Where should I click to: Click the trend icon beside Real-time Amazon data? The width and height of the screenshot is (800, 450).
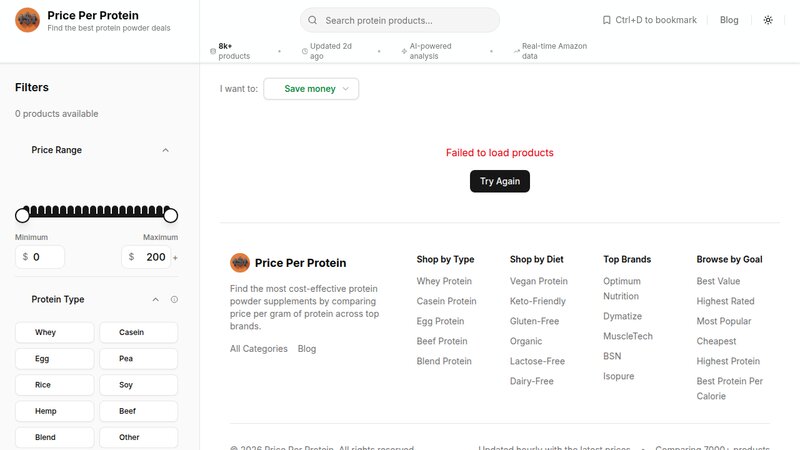tap(516, 51)
